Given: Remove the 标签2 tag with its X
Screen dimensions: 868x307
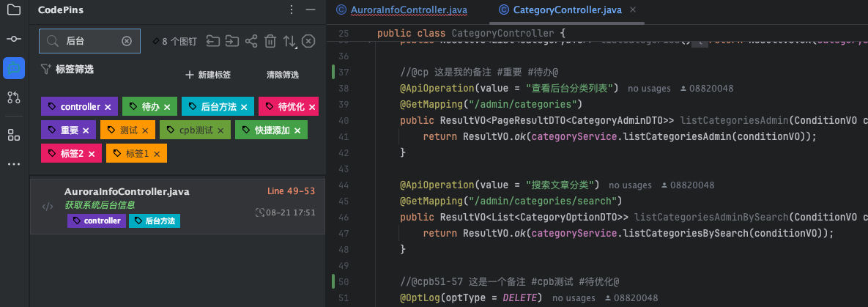Looking at the screenshot, I should pos(92,154).
